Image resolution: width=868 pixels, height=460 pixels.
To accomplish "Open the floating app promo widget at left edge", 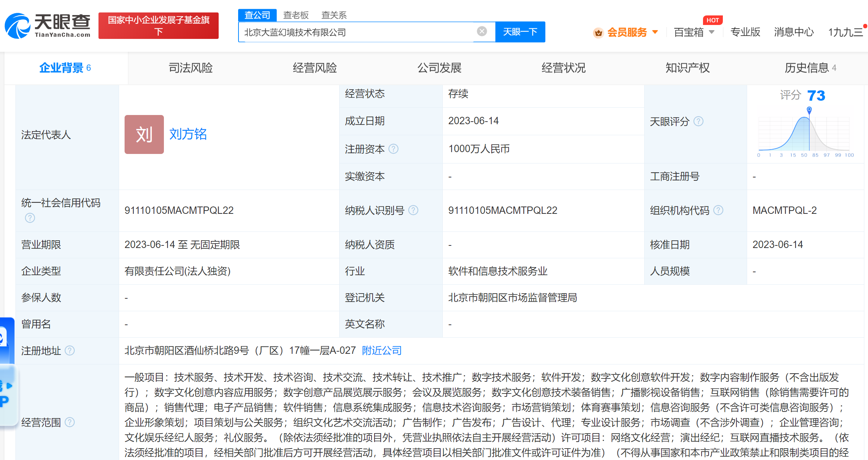I will [8, 395].
